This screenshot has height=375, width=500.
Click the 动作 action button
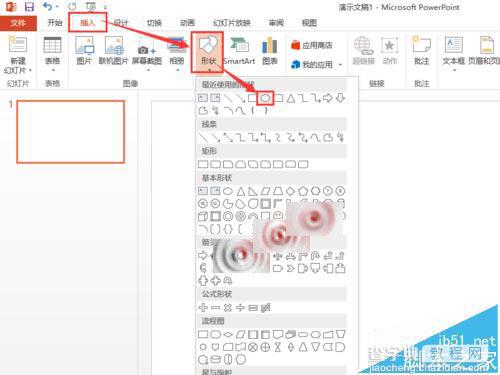(389, 50)
